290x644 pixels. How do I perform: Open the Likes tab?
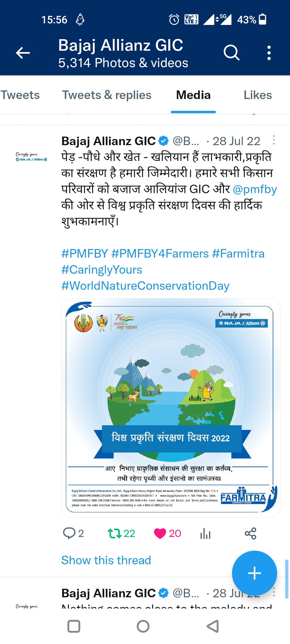tap(258, 95)
